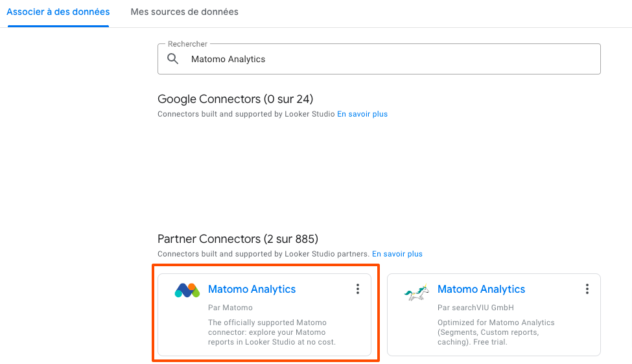Click the Rechercher search field

point(379,59)
